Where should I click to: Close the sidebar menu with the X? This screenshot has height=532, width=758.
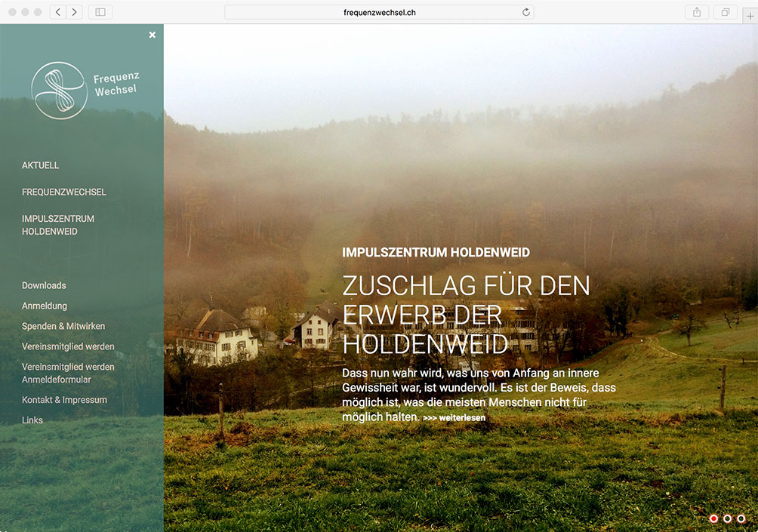(153, 35)
